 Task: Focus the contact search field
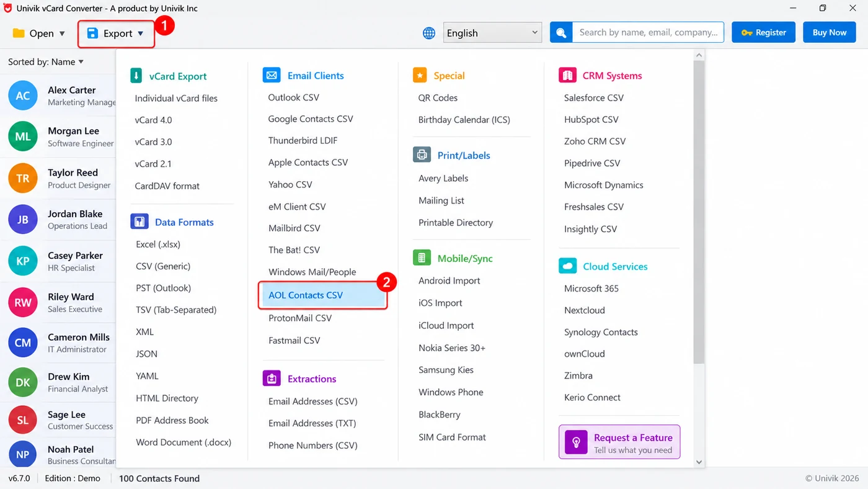coord(648,33)
